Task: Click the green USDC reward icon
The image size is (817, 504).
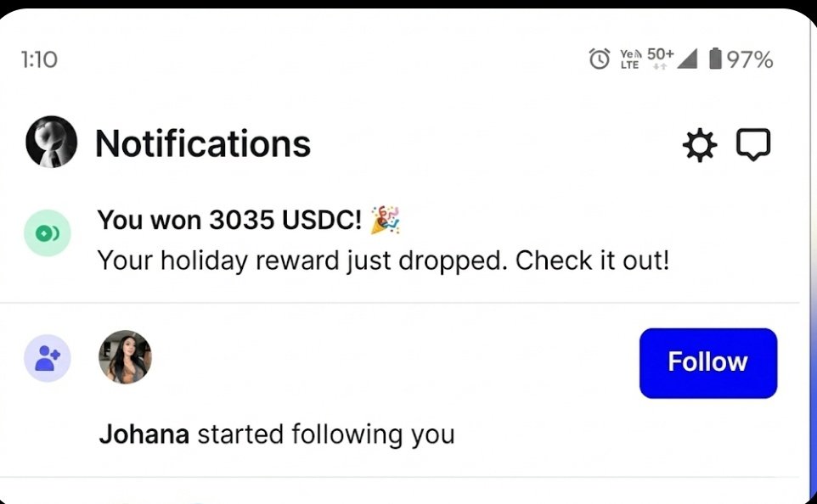Action: [x=48, y=233]
